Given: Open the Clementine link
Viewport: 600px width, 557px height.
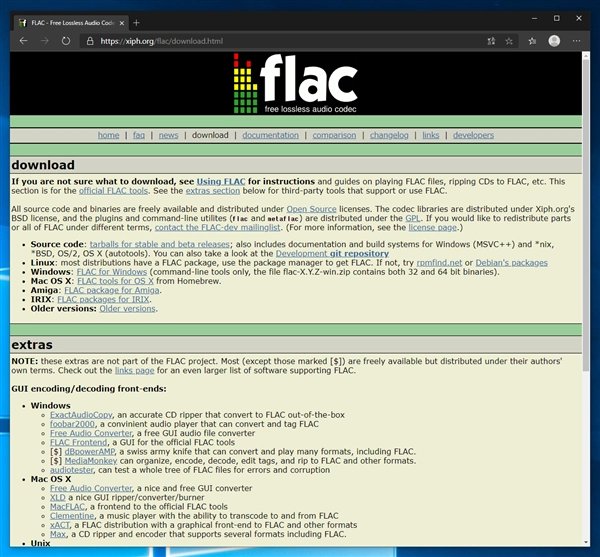Looking at the screenshot, I should [72, 516].
